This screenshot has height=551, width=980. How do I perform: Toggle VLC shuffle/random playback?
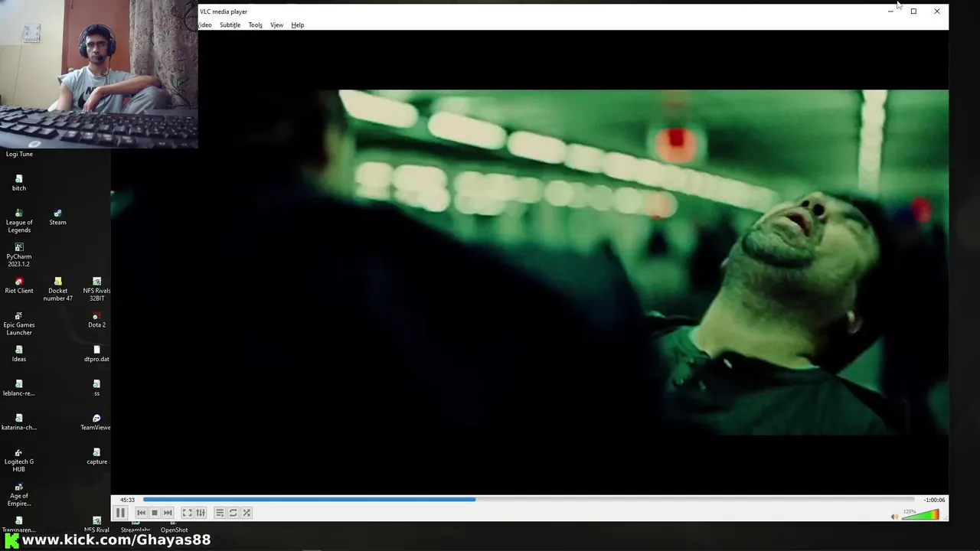coord(247,513)
